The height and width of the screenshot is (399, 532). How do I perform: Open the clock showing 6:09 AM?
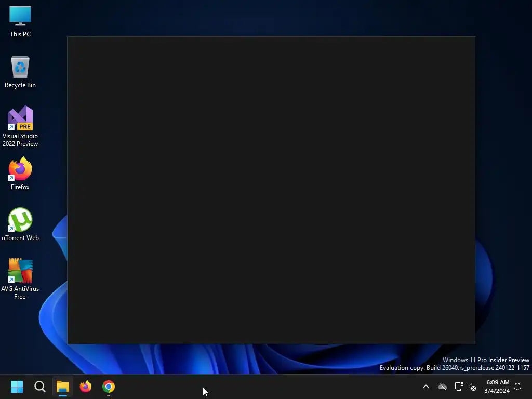[x=497, y=387]
